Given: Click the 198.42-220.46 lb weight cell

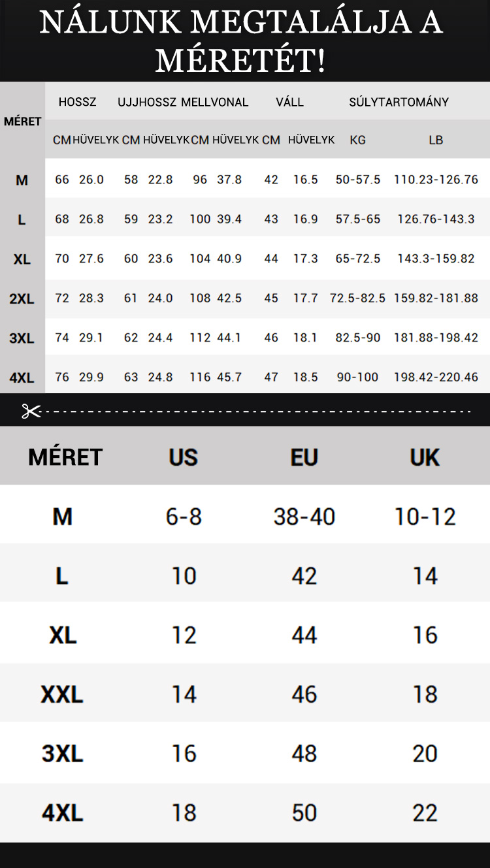Looking at the screenshot, I should coord(436,377).
